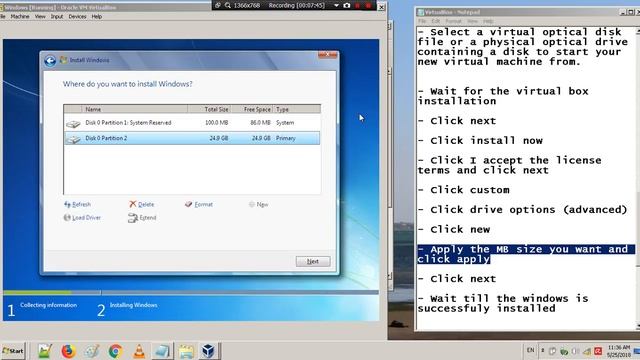Click the Refresh link
This screenshot has height=360, width=640.
[x=78, y=204]
